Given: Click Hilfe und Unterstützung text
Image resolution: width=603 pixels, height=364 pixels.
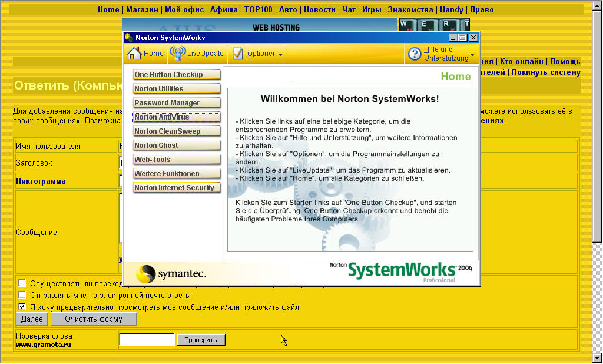Looking at the screenshot, I should (446, 54).
